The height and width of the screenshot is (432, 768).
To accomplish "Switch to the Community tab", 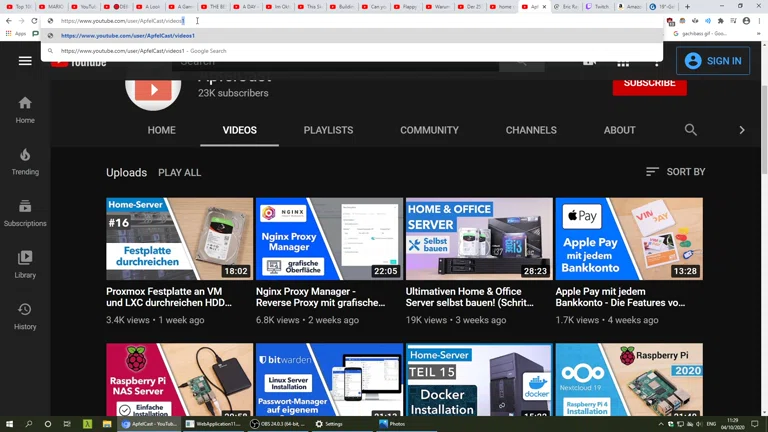I will (x=429, y=130).
